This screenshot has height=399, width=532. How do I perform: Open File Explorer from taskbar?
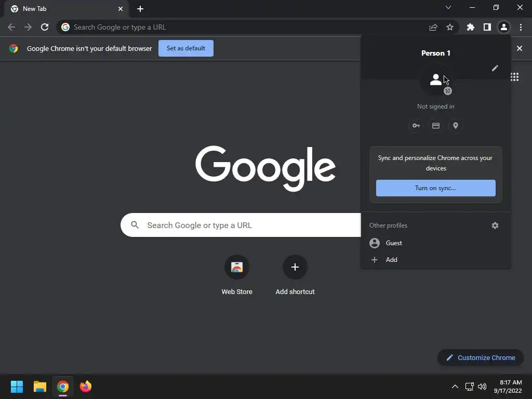(39, 387)
